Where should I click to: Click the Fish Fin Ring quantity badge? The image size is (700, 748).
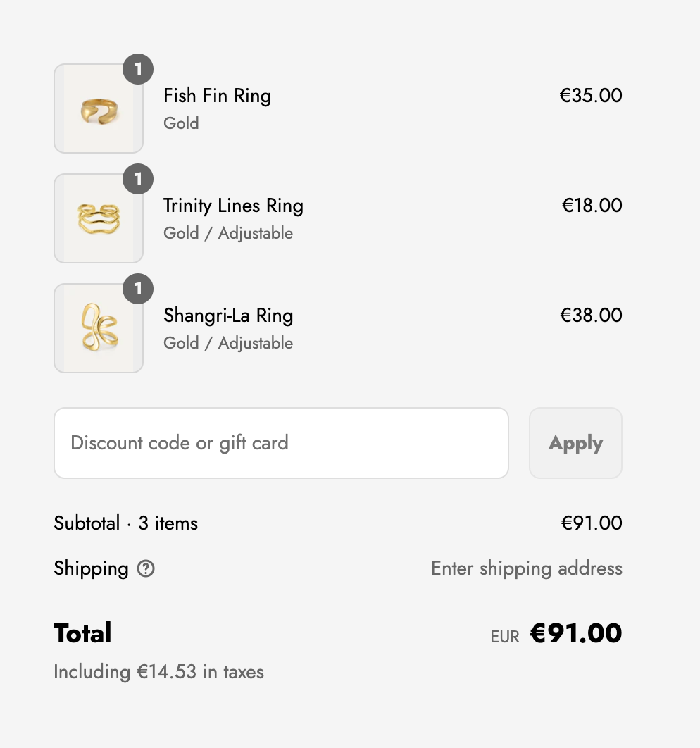(138, 69)
